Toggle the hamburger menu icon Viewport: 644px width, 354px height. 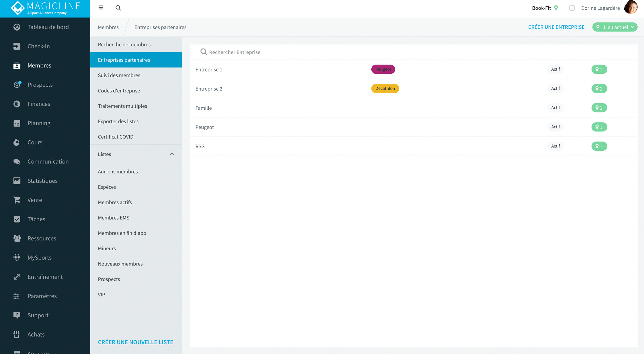coord(101,8)
